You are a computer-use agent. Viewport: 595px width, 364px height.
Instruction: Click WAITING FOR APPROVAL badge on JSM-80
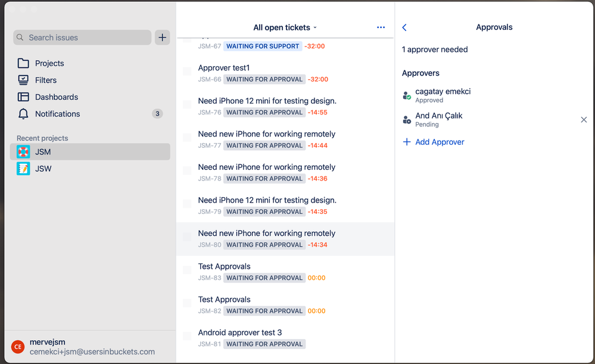click(264, 245)
